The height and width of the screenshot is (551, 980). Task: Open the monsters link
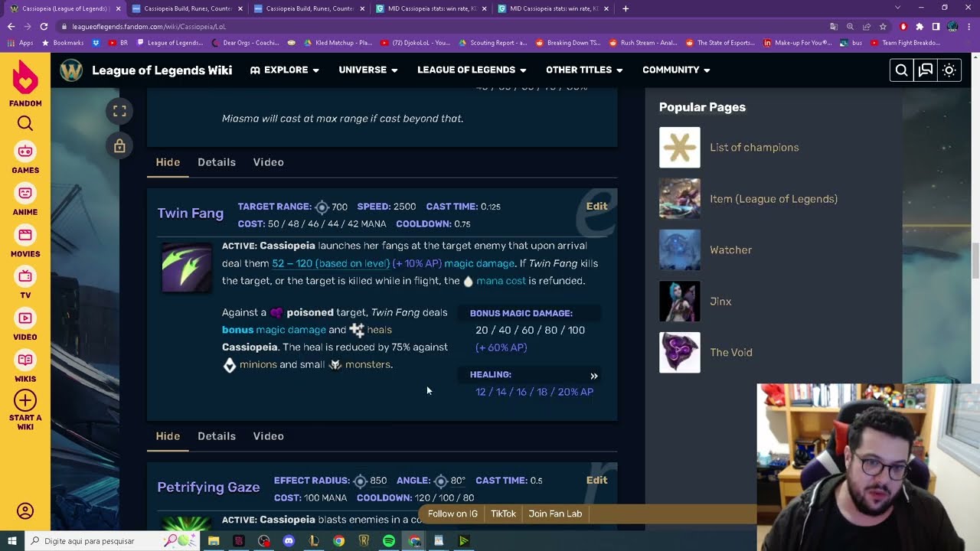click(x=367, y=364)
